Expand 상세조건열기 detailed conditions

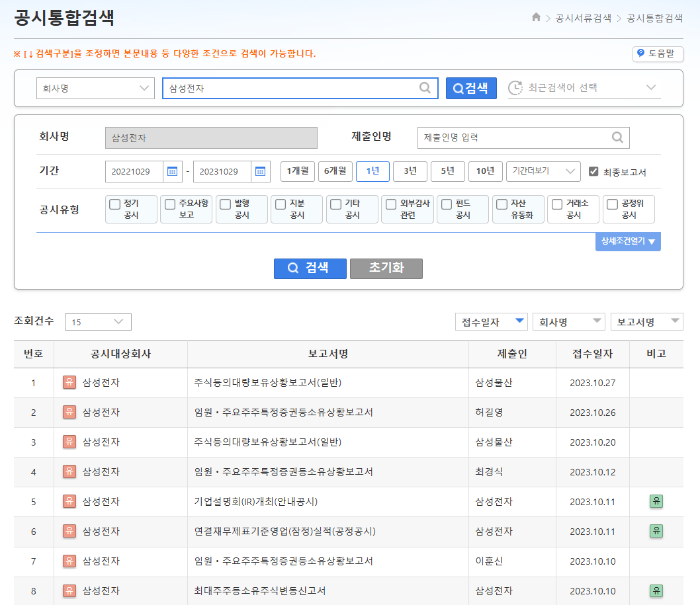tap(628, 241)
